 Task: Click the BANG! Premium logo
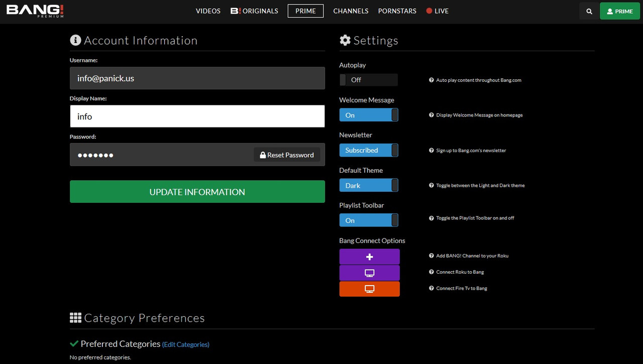click(35, 11)
